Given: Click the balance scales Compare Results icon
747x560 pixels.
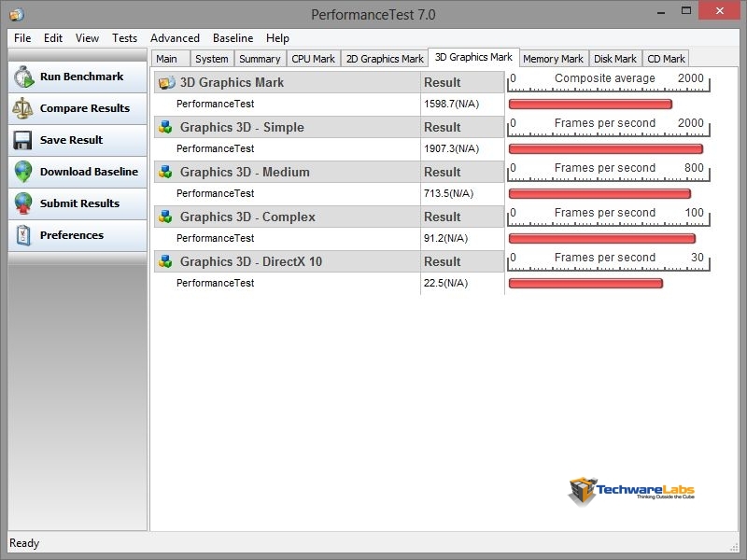Looking at the screenshot, I should [22, 108].
